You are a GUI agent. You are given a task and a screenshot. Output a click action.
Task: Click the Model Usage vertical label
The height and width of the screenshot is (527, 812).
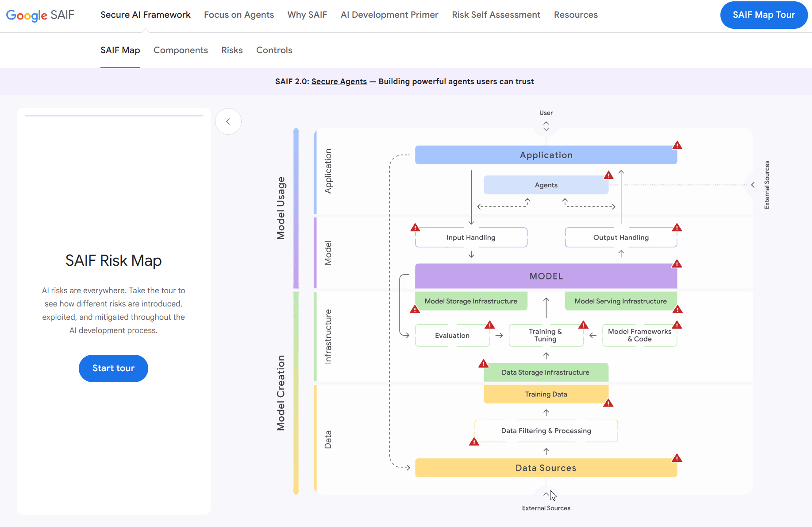[x=281, y=208]
